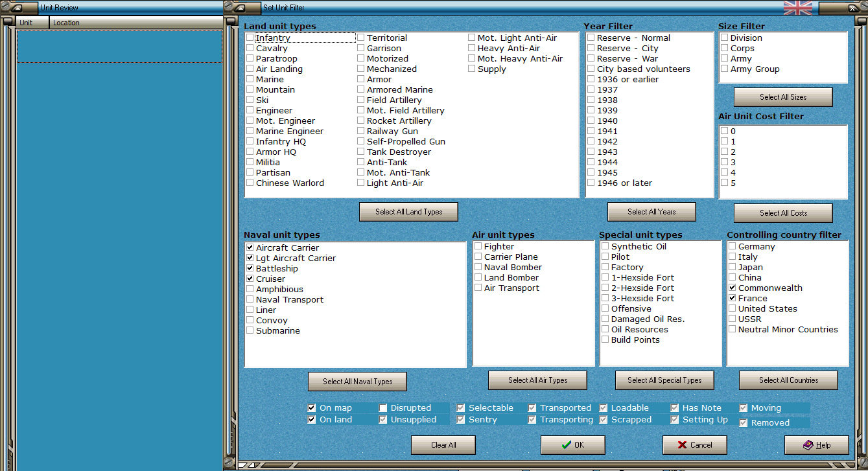Confirm the filter with the OK button
This screenshot has width=868, height=471.
(x=573, y=445)
